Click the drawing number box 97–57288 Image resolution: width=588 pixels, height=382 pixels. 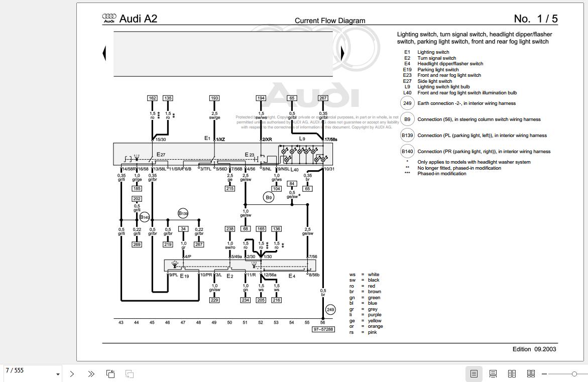pyautogui.click(x=323, y=329)
